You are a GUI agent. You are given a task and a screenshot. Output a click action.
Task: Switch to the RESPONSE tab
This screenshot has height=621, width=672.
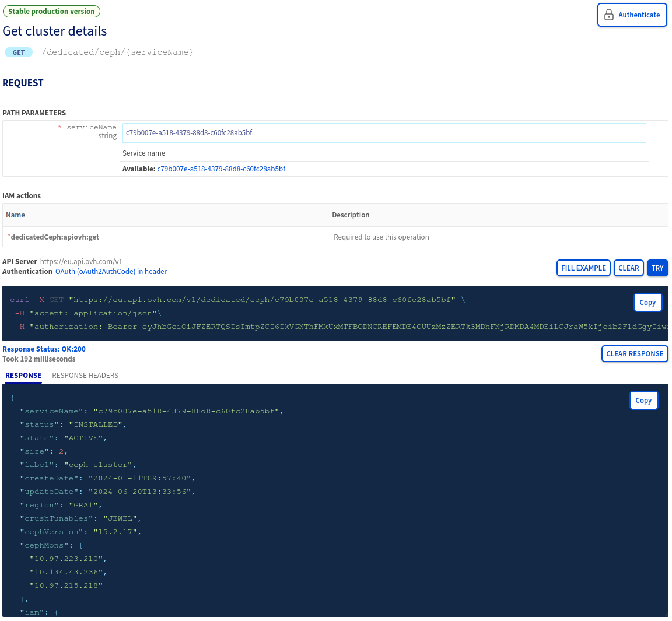pyautogui.click(x=23, y=375)
